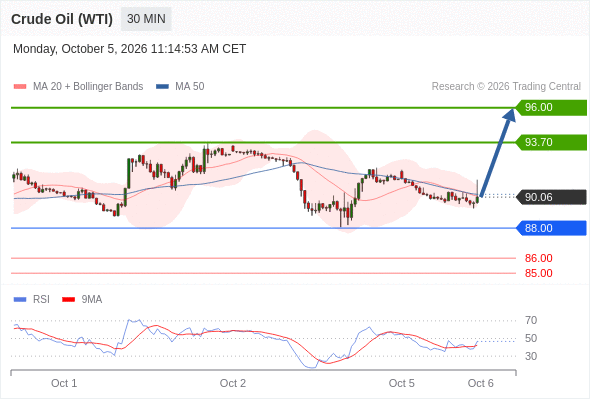Click the red 86.00 support value
Viewport: 590px width, 400px height.
point(538,259)
